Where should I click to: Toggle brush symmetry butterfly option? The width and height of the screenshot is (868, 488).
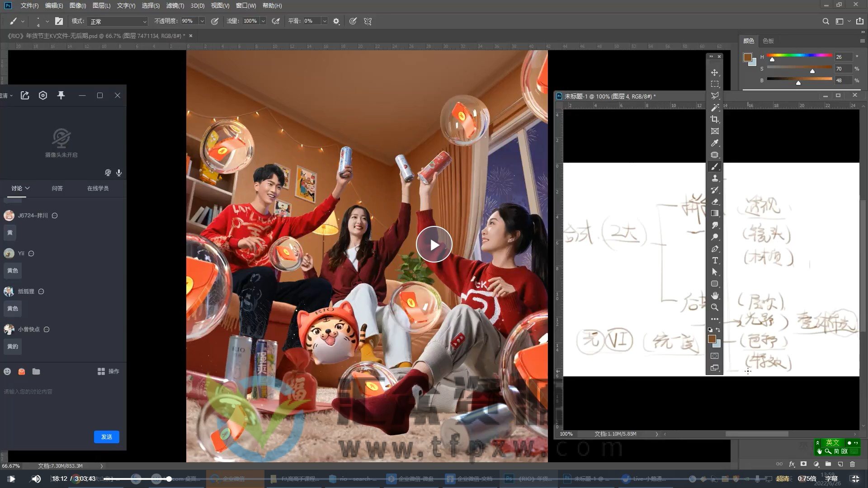(368, 21)
